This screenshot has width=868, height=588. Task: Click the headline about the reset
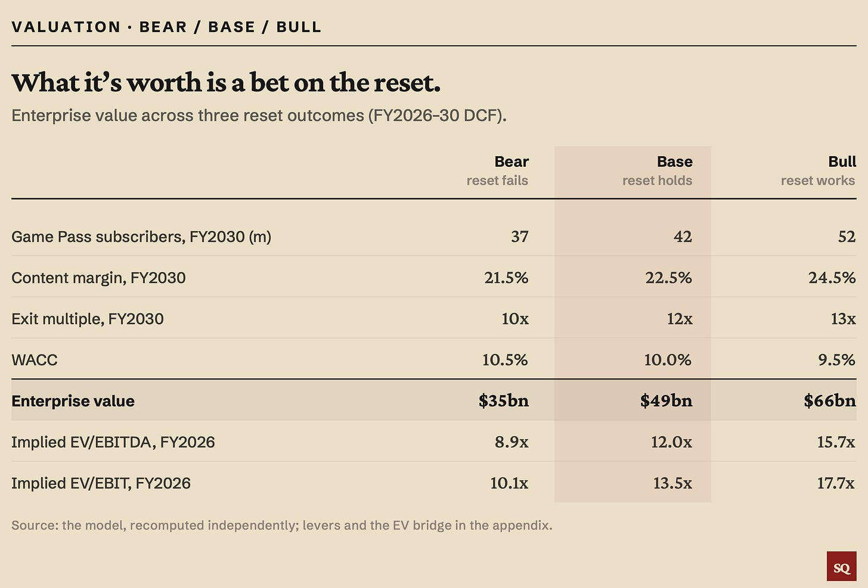click(226, 82)
